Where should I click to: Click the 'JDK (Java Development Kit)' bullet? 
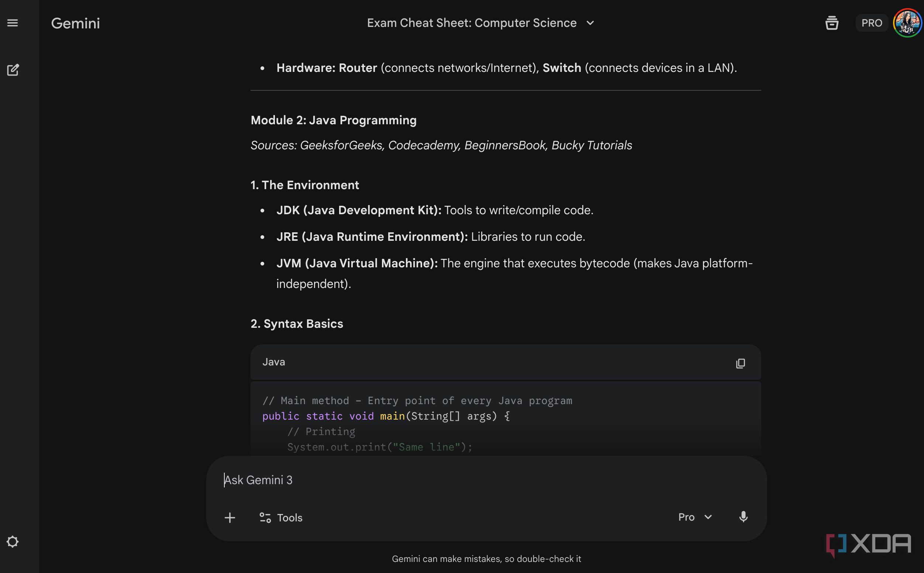[435, 210]
